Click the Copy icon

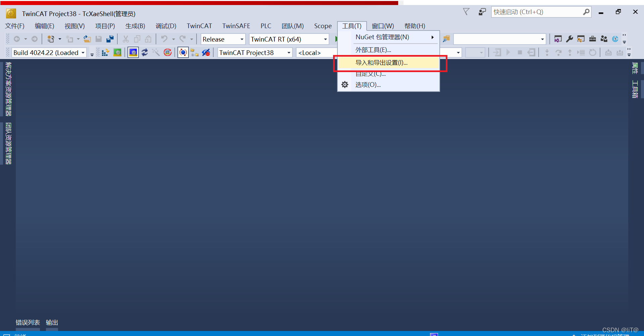[137, 39]
